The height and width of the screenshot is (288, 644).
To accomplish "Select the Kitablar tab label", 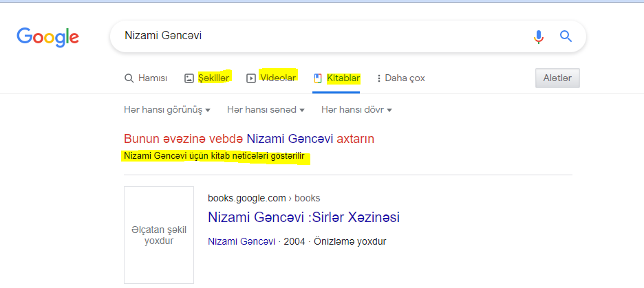I will [343, 78].
